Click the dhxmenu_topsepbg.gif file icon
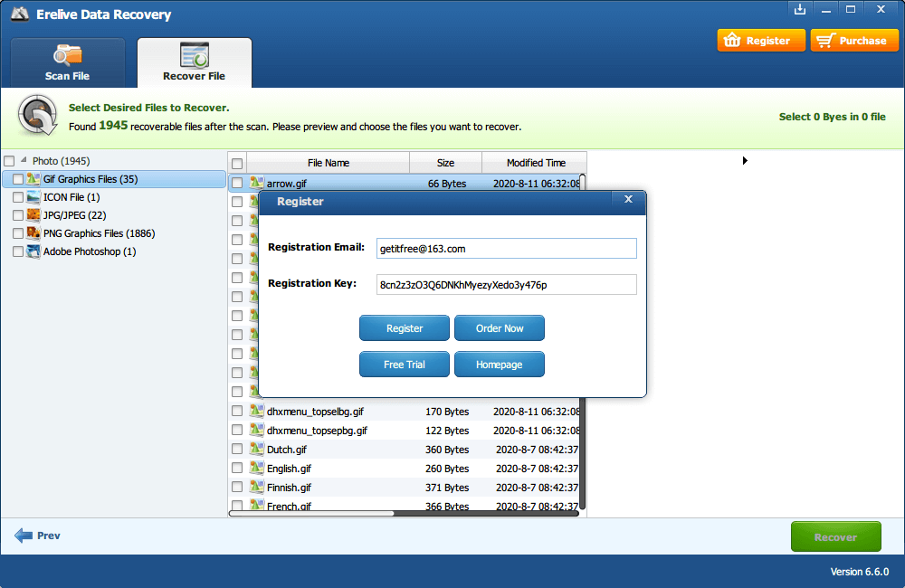 coord(257,430)
